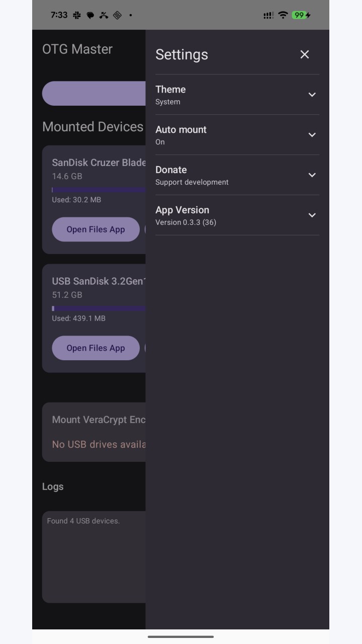The width and height of the screenshot is (362, 644).
Task: Open Files App for SanDisk Cruzer Blade
Action: (x=96, y=229)
